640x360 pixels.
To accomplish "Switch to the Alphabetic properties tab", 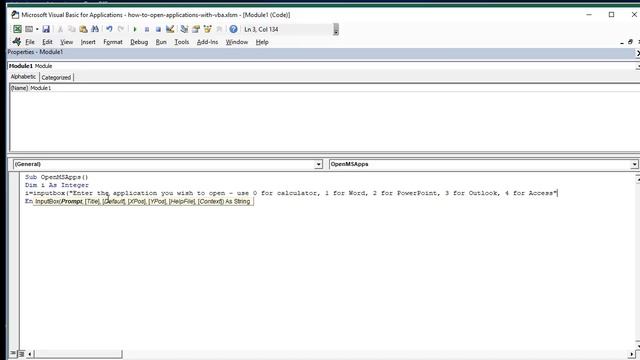I will [23, 77].
